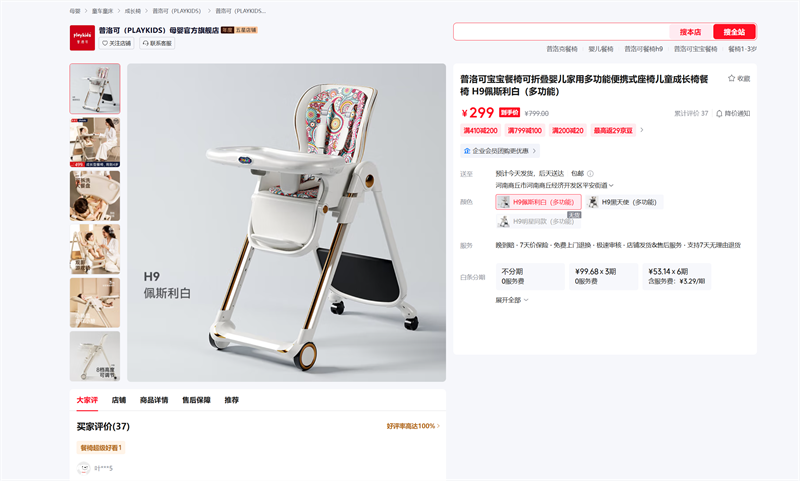This screenshot has height=481, width=800.
Task: Follow the store using the heart button
Action: 117,43
